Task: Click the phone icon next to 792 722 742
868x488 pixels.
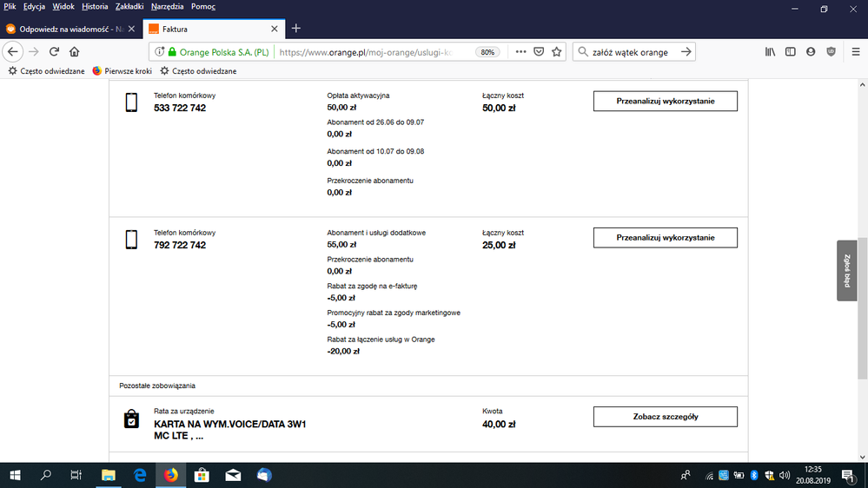Action: (x=131, y=240)
